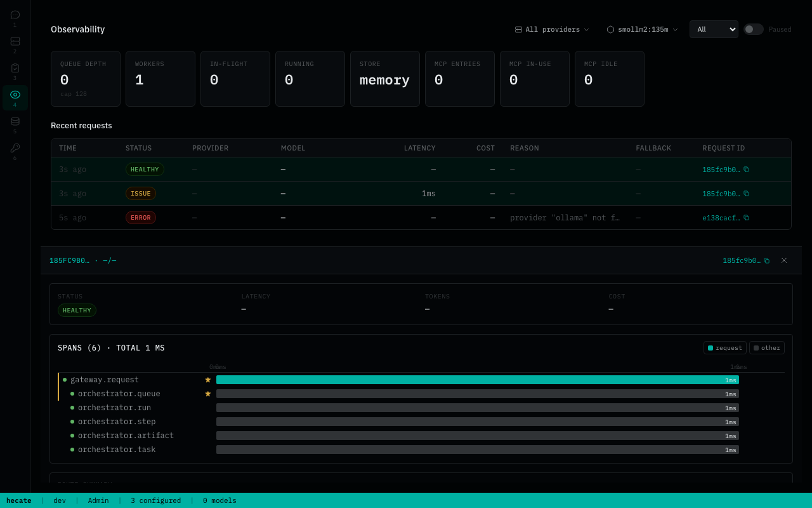Copy the request ID in detail panel header

[x=767, y=260]
